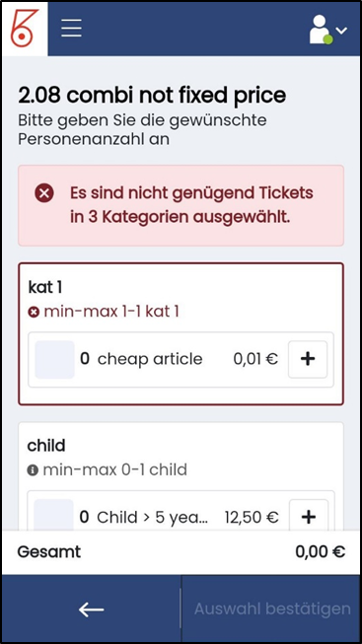
Task: Open the hamburger menu
Action: (x=71, y=29)
